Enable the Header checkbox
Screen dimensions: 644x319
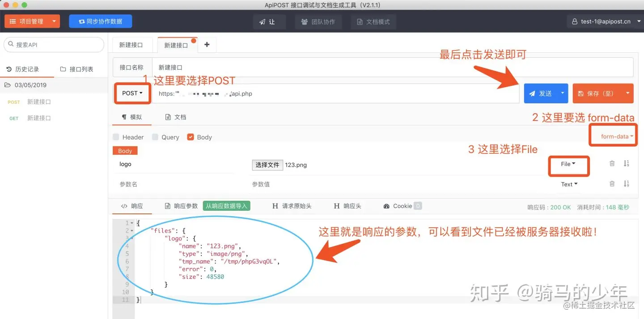(116, 137)
